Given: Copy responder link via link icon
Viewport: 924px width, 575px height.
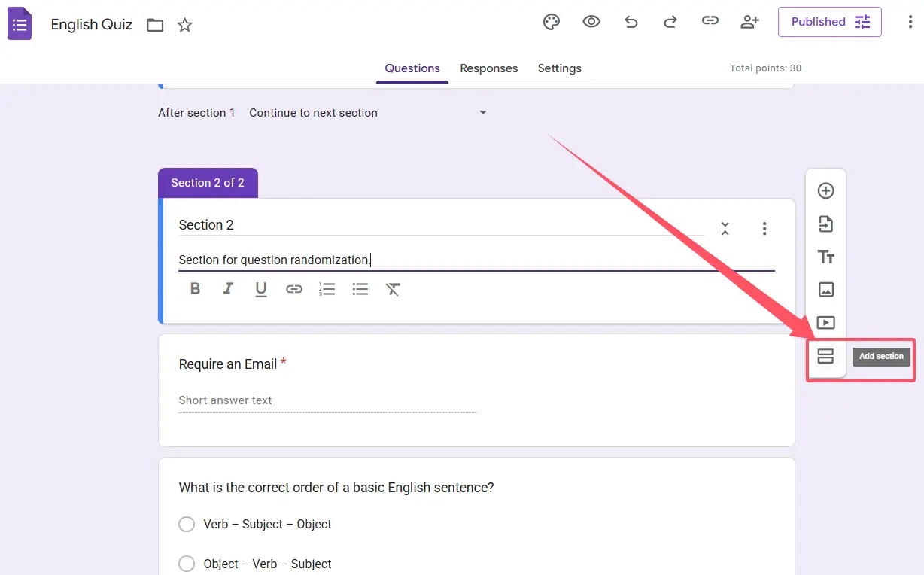Looking at the screenshot, I should 710,22.
